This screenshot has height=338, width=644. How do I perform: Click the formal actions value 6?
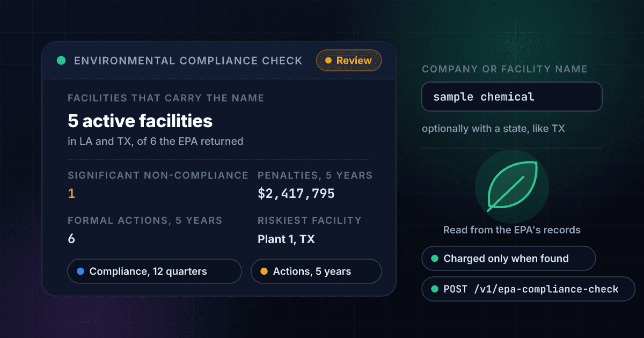71,239
